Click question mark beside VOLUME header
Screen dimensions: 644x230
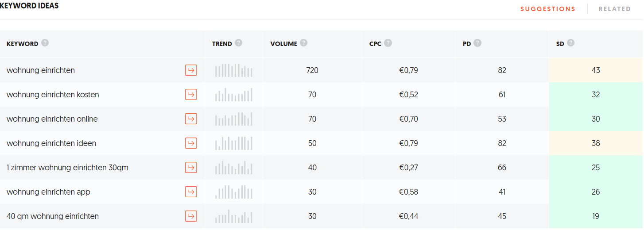(x=303, y=43)
